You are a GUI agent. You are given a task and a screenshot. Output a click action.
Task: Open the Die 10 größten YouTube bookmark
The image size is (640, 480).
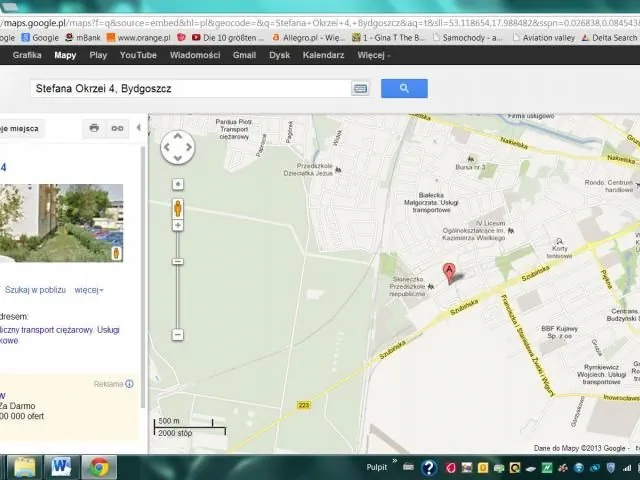coord(229,38)
